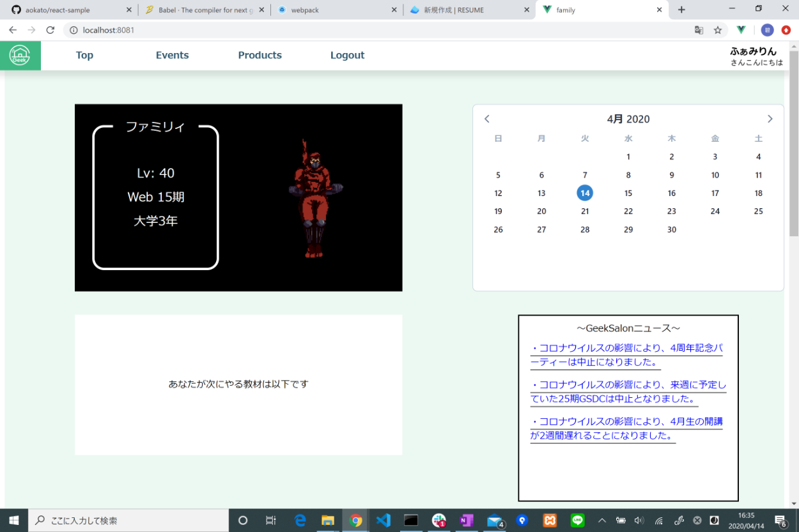Open the Products navigation item
799x532 pixels.
pos(260,56)
